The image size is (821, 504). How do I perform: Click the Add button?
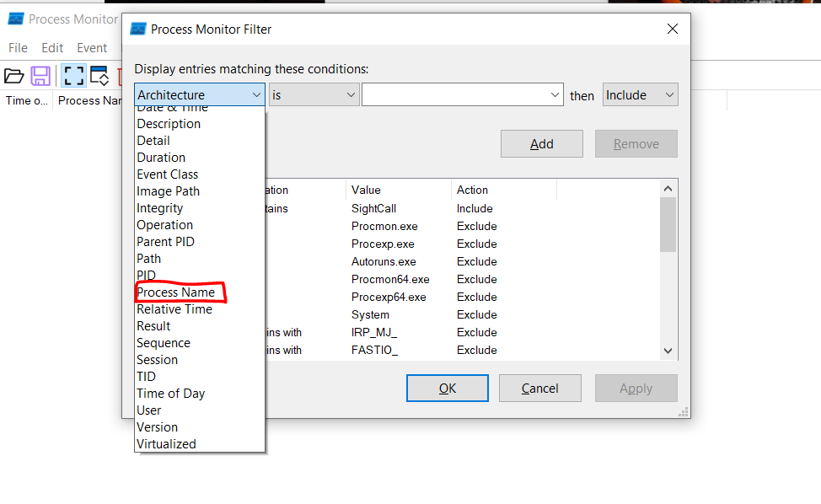coord(541,143)
